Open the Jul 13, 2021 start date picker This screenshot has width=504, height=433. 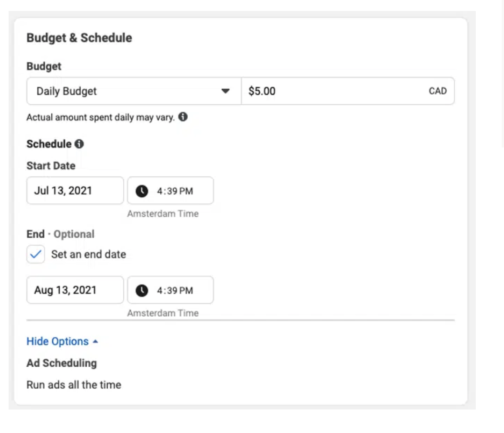pyautogui.click(x=75, y=191)
